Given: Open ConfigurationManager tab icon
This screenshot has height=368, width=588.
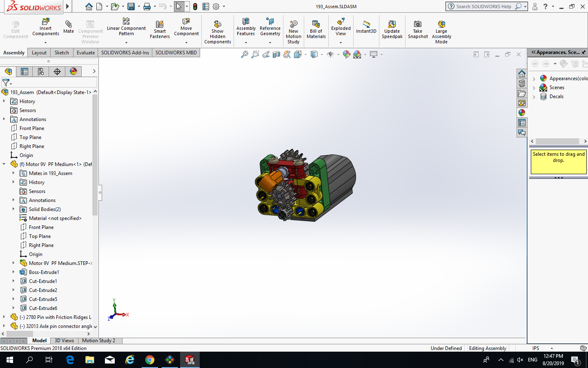Looking at the screenshot, I should coord(41,72).
